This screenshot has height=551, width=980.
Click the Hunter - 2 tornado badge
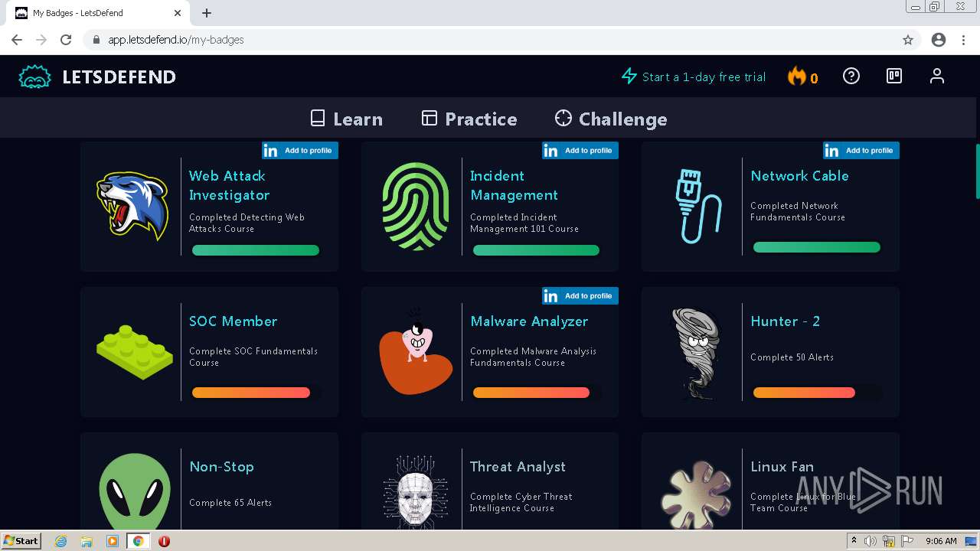pos(697,353)
